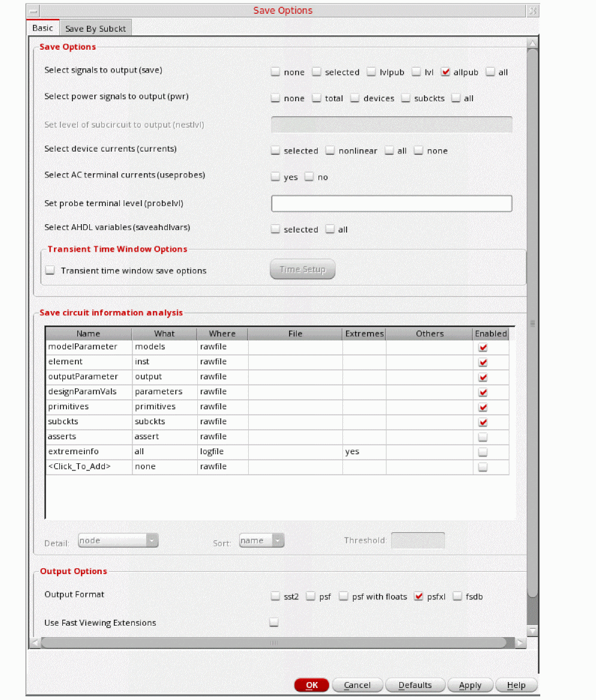Check 'selected' for signals to output (save)
The image size is (596, 700).
[x=317, y=71]
